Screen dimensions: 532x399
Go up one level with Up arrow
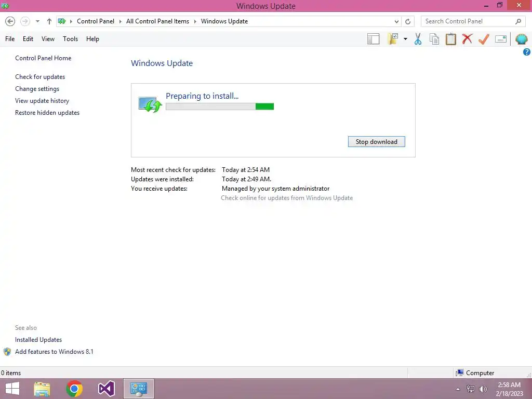click(x=49, y=21)
